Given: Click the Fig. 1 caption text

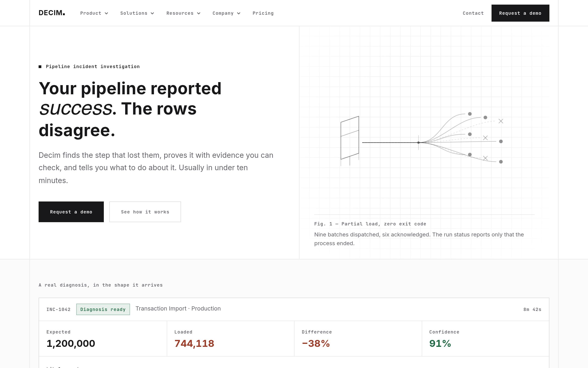Looking at the screenshot, I should (370, 224).
